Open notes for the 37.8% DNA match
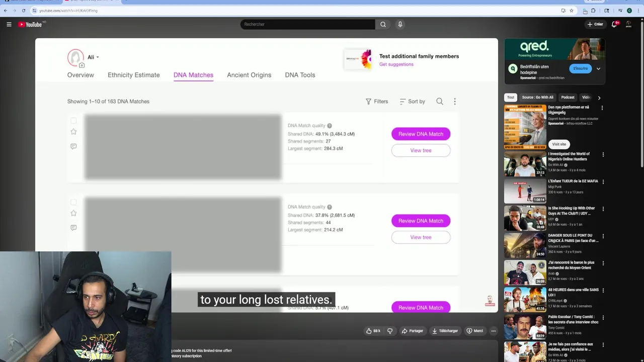The height and width of the screenshot is (362, 644). click(73, 228)
